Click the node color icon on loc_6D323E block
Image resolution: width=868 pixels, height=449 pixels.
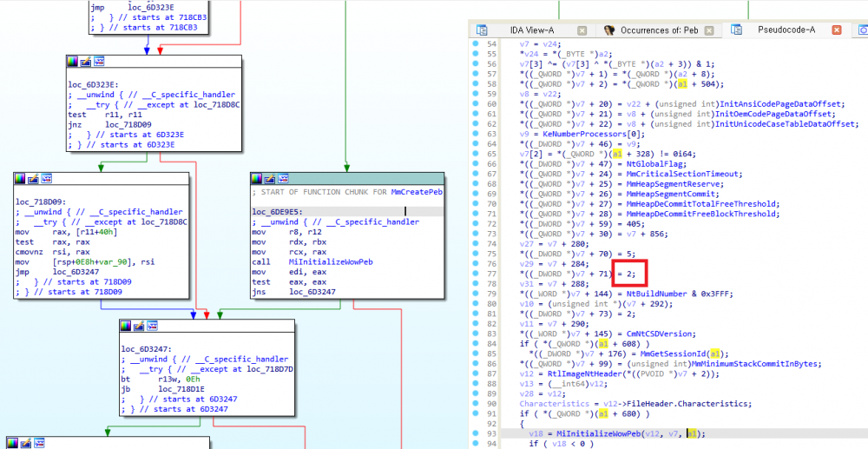73,62
